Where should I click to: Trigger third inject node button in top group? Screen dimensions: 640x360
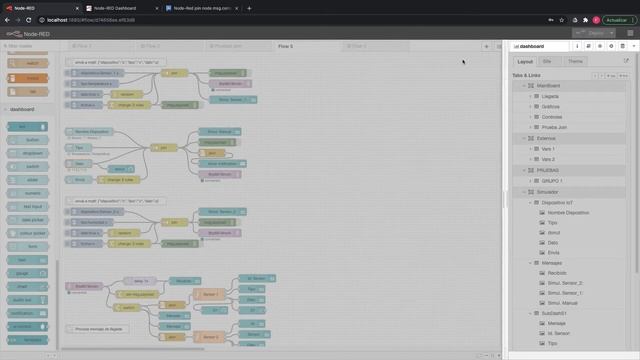tap(67, 94)
